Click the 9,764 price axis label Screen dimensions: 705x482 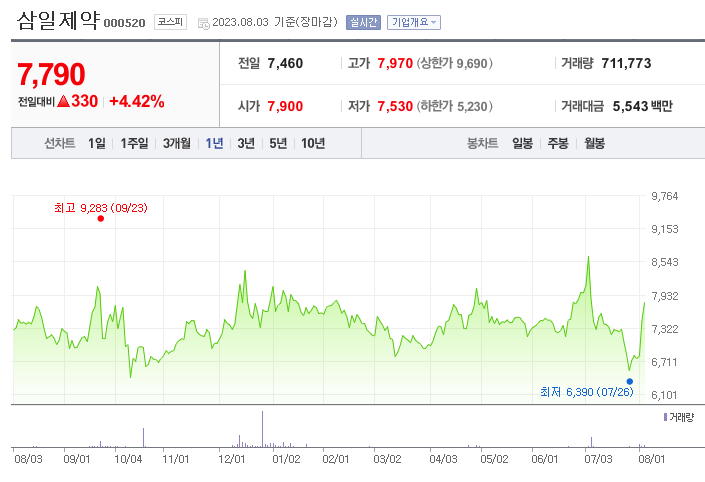pos(665,196)
